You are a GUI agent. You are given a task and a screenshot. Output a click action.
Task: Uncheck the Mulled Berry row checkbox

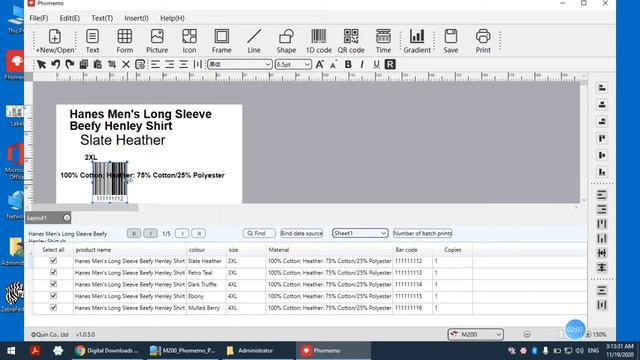[x=53, y=307]
